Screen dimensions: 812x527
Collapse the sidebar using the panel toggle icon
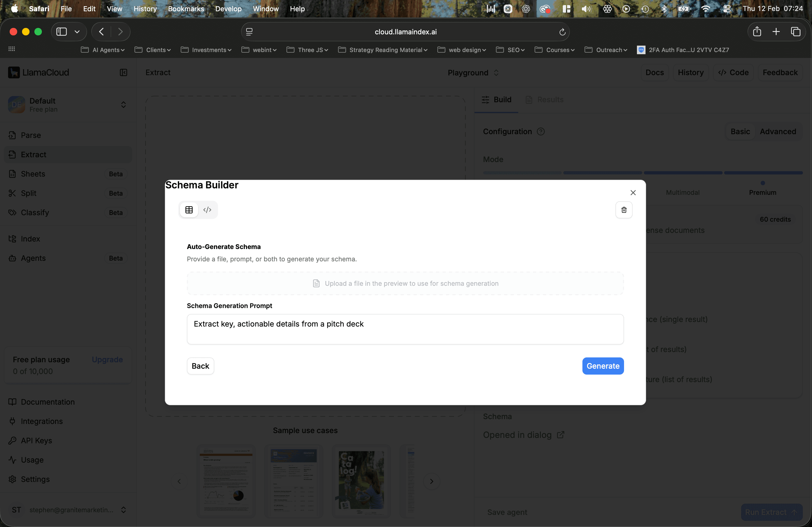(123, 72)
